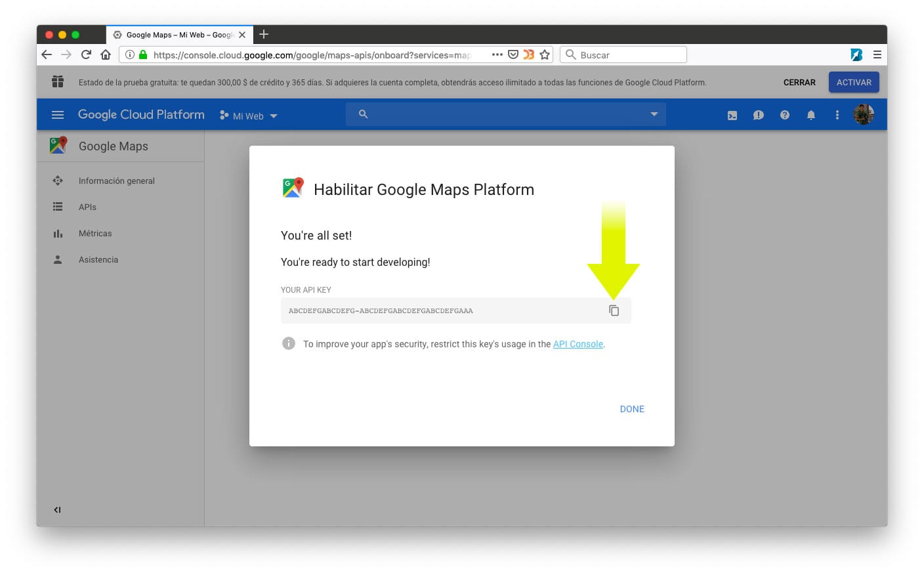This screenshot has width=924, height=575.
Task: Open the user account avatar
Action: pyautogui.click(x=863, y=114)
